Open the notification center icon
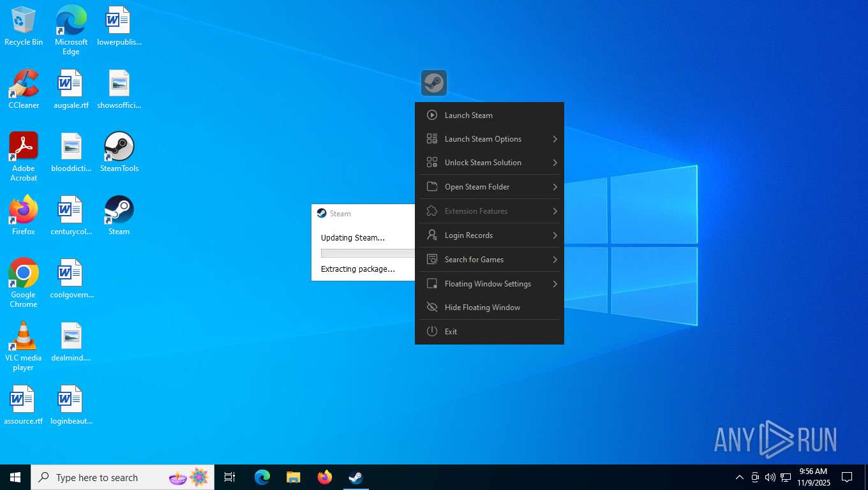Viewport: 868px width, 490px height. (847, 477)
